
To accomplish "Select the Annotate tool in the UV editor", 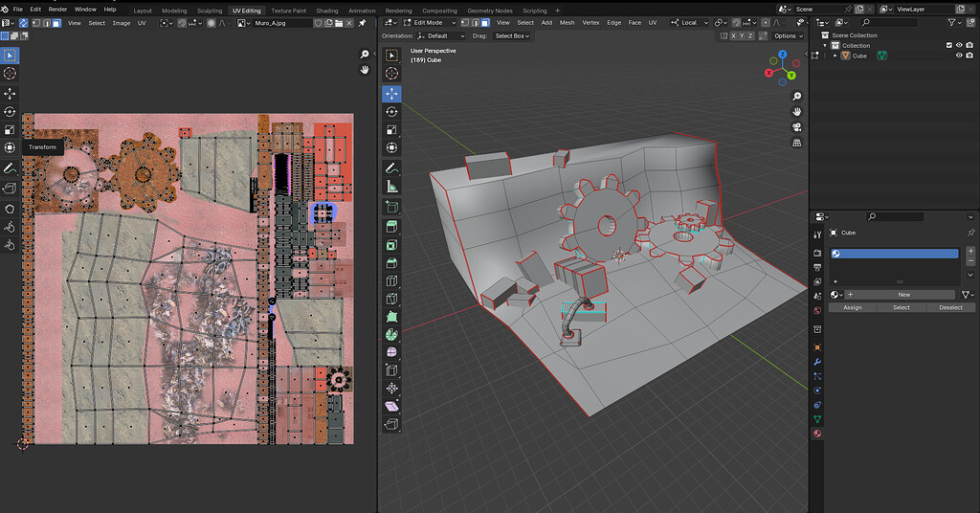I will coord(10,167).
